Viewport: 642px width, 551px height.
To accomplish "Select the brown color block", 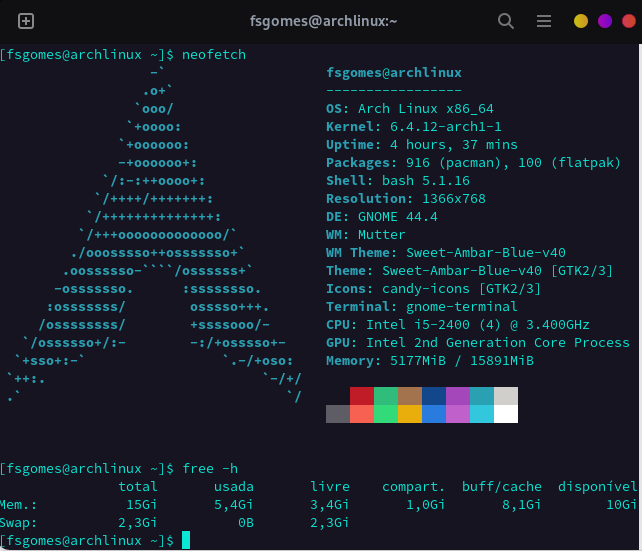I will point(410,396).
